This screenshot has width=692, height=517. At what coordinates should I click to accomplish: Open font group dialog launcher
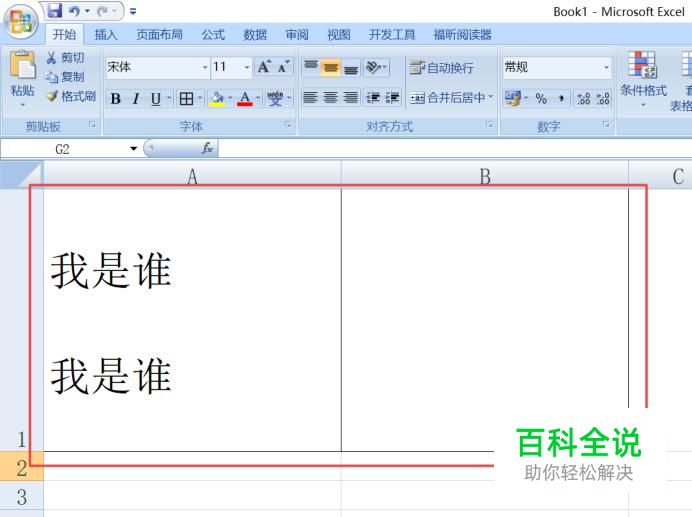click(288, 125)
